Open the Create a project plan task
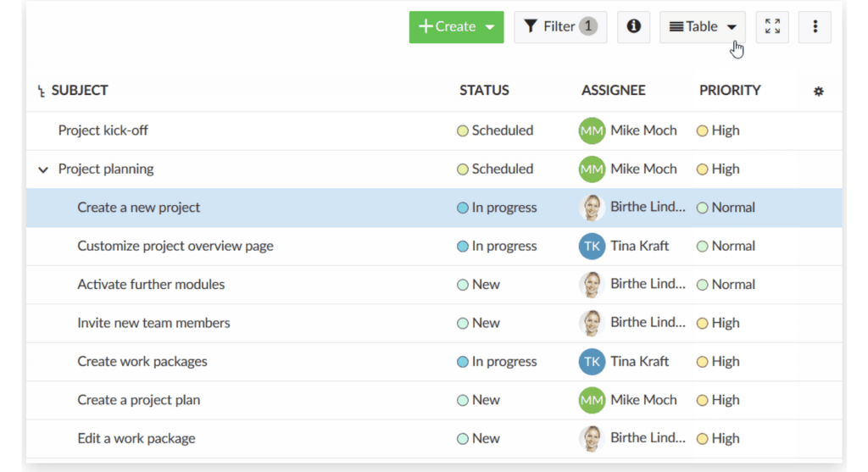This screenshot has height=472, width=868. 138,399
